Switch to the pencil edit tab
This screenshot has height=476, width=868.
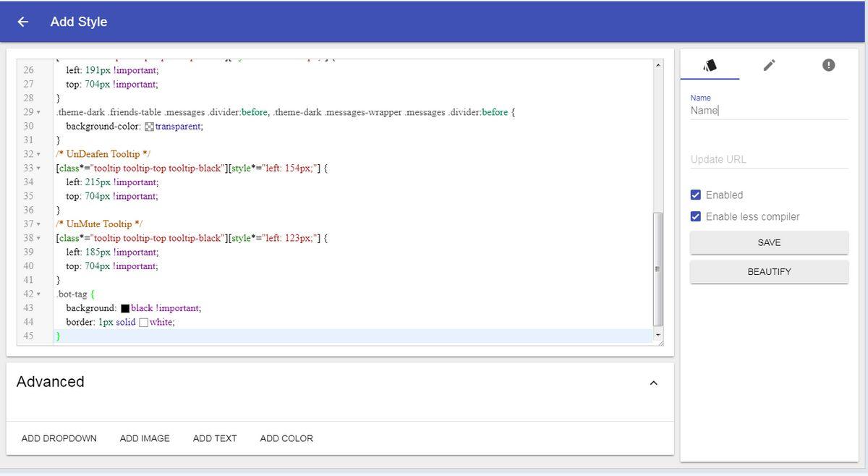click(x=769, y=65)
